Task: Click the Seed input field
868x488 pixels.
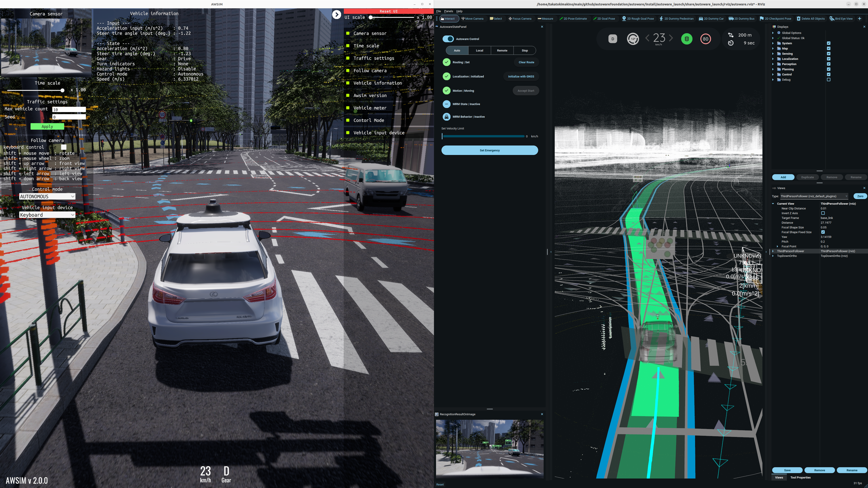Action: coord(69,117)
